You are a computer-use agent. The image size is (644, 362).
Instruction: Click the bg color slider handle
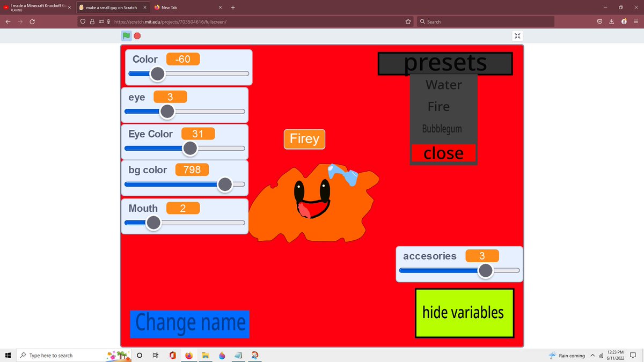click(225, 184)
